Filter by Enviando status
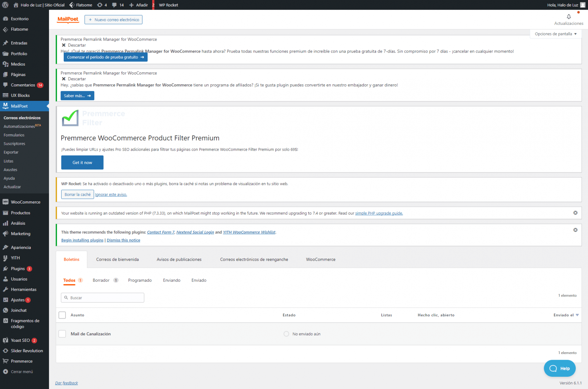Screen dimensions: 588x389 point(172,280)
